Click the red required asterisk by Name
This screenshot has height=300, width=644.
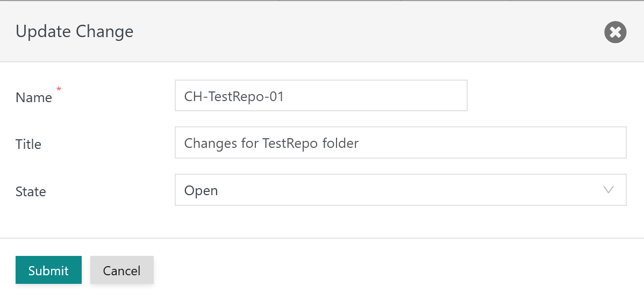coord(59,89)
